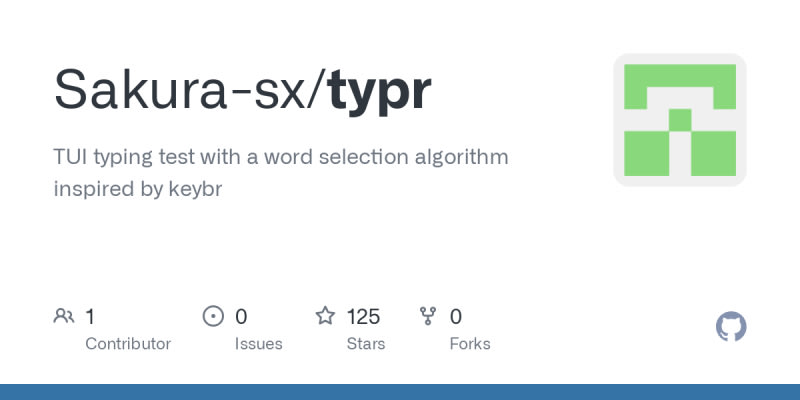Click the issues circle-dot icon
Image resolution: width=800 pixels, height=400 pixels.
point(213,316)
